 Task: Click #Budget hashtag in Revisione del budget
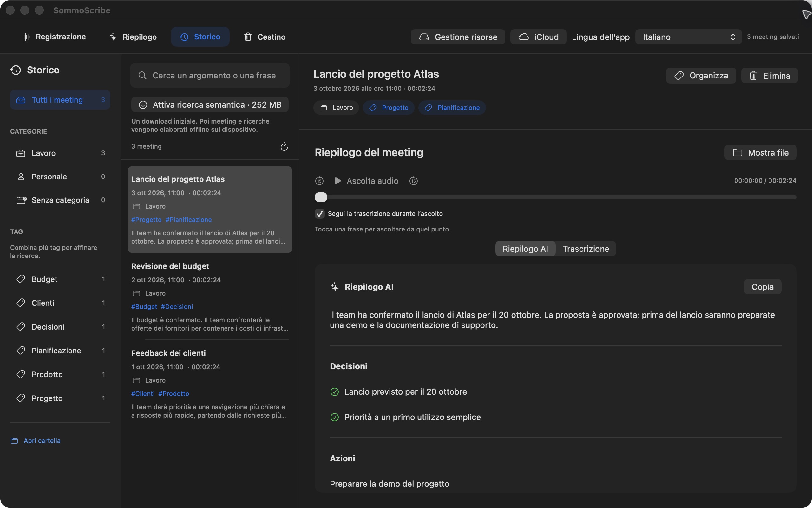click(144, 307)
